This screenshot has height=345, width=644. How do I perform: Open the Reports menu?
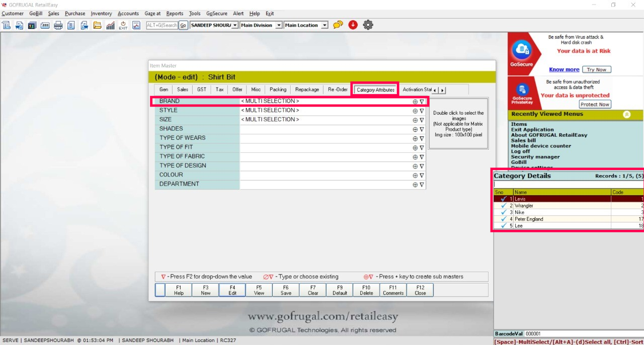175,14
